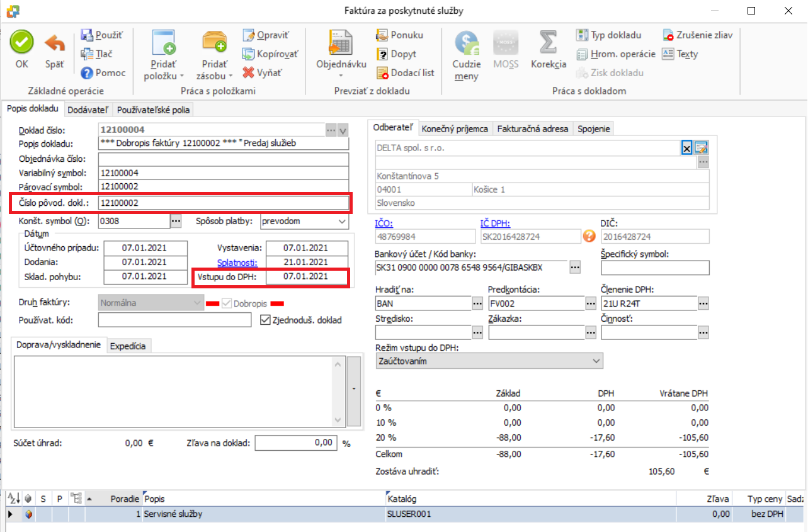Switch to the Expedícia tab
The height and width of the screenshot is (532, 808).
[128, 346]
